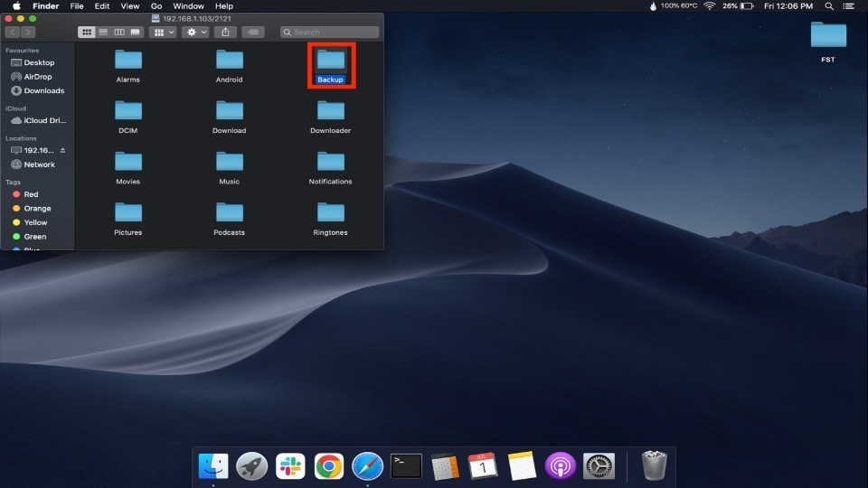The width and height of the screenshot is (868, 488).
Task: Open the Window menu
Action: 189,6
